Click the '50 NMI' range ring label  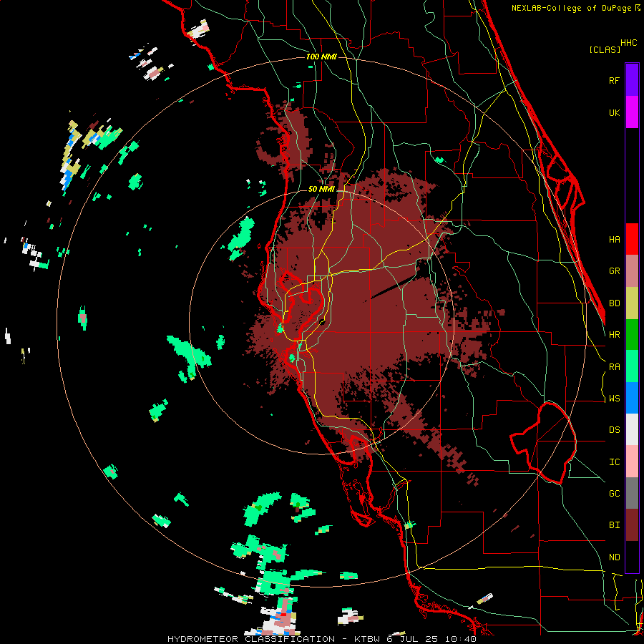pos(321,190)
